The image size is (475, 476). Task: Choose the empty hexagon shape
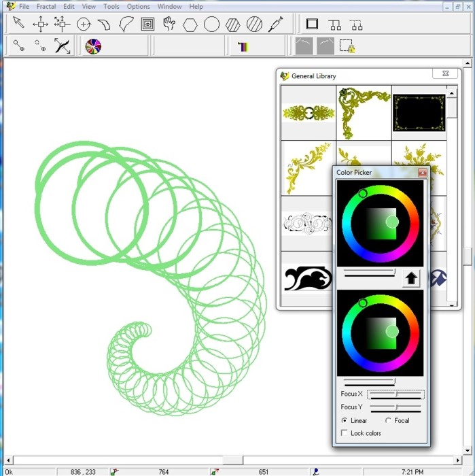pyautogui.click(x=190, y=24)
